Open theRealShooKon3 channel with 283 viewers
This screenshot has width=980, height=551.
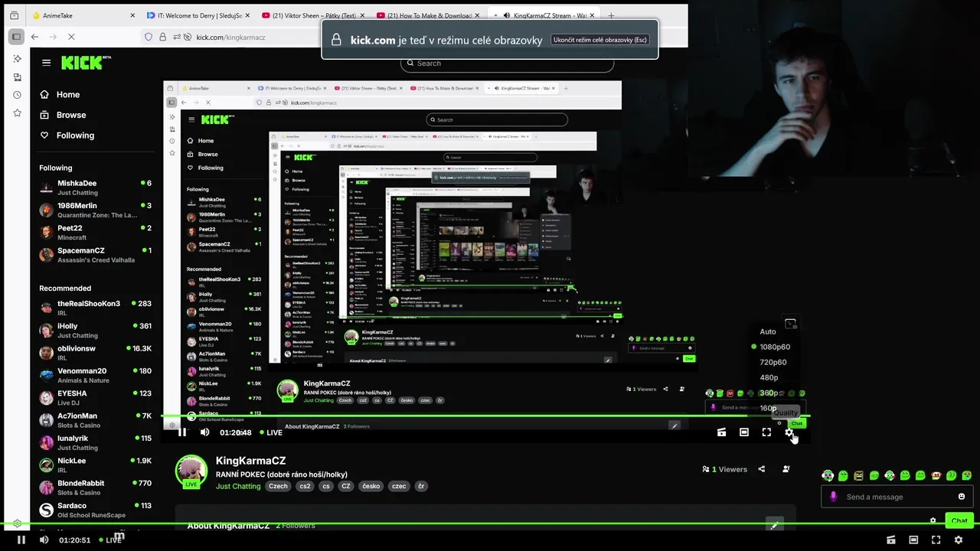(x=96, y=308)
